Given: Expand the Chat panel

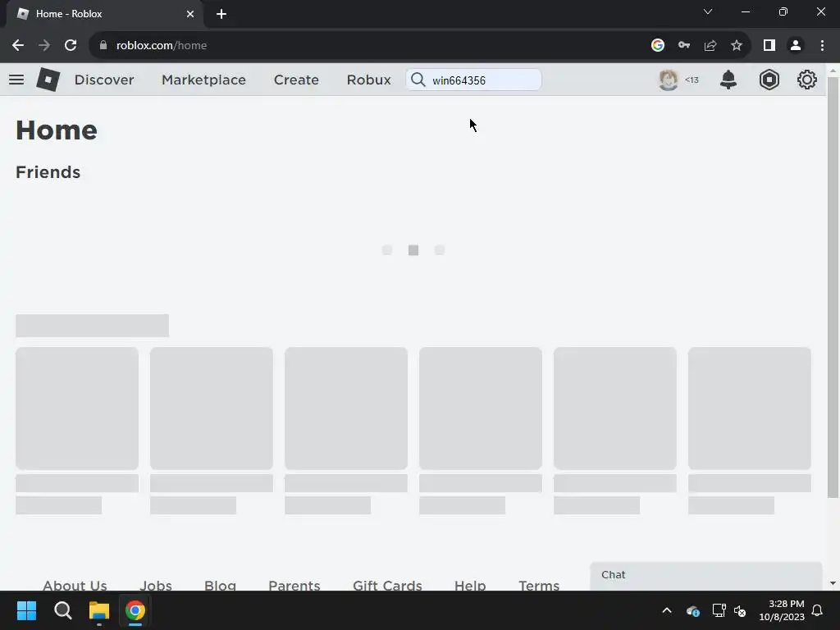Looking at the screenshot, I should pyautogui.click(x=706, y=576).
